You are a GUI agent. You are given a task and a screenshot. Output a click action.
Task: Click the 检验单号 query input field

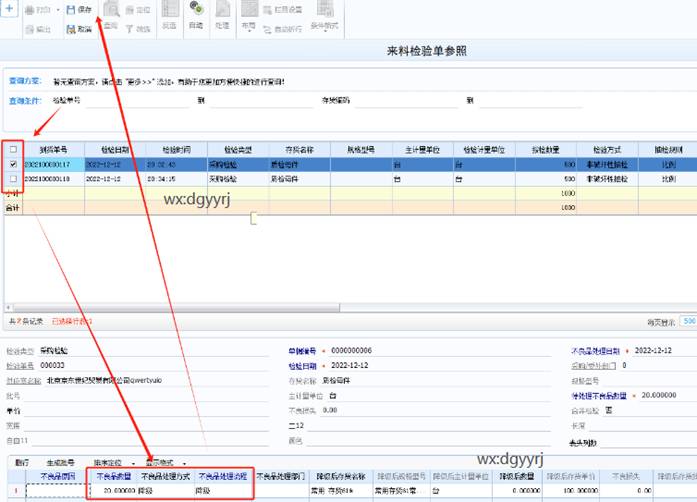click(138, 101)
